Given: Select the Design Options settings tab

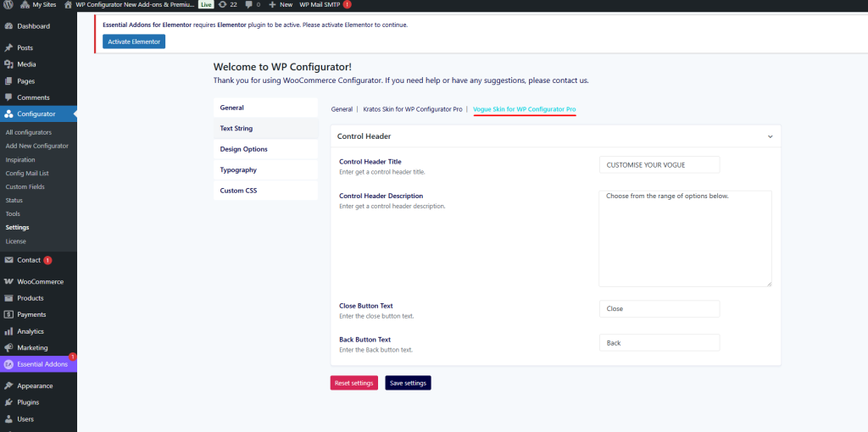Looking at the screenshot, I should click(x=265, y=149).
